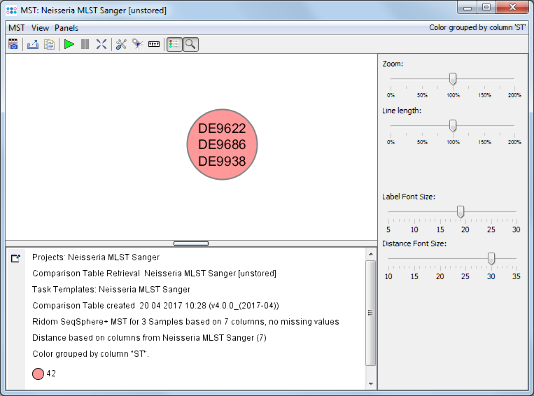Screen dimensions: 534x396
Task: Click the export legend icon beside Projects
Action: tap(15, 258)
